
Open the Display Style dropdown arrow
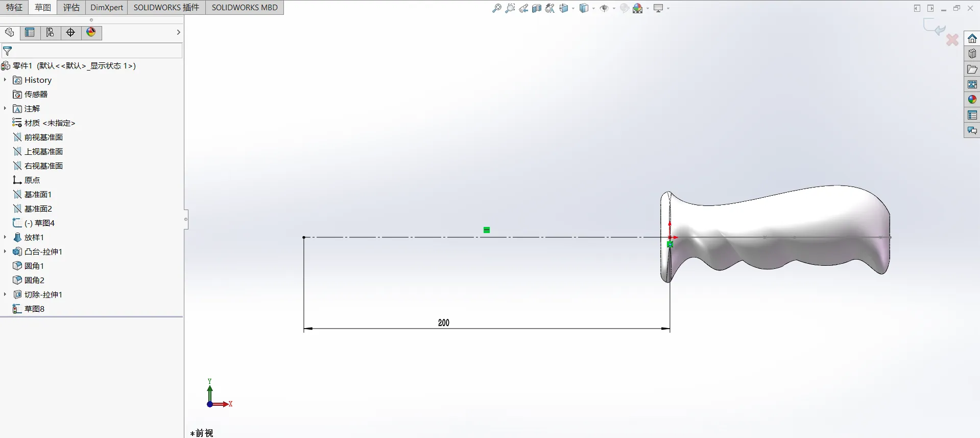[593, 9]
